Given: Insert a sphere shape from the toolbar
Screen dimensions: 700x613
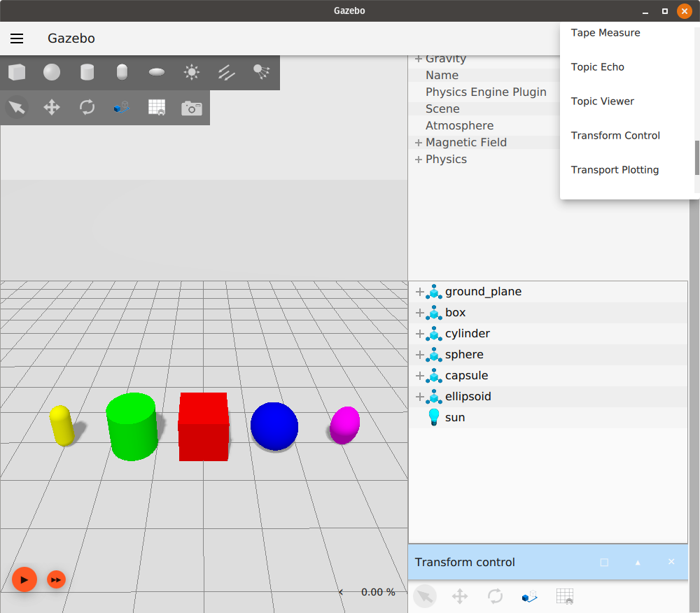Looking at the screenshot, I should click(51, 72).
